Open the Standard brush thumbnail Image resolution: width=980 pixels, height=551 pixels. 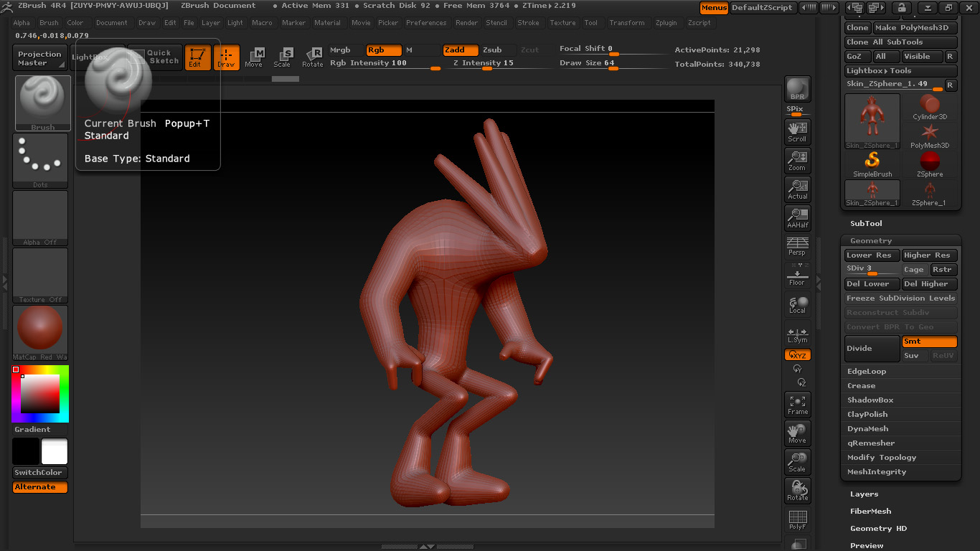click(x=42, y=103)
